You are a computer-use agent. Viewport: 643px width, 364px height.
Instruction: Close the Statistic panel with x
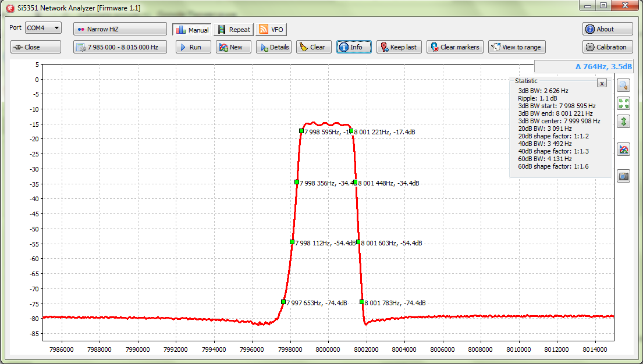tap(602, 83)
